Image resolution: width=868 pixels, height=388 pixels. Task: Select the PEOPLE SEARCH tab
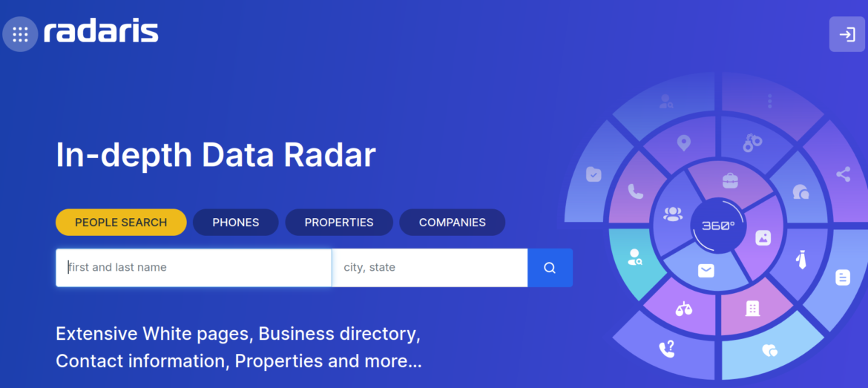point(121,223)
